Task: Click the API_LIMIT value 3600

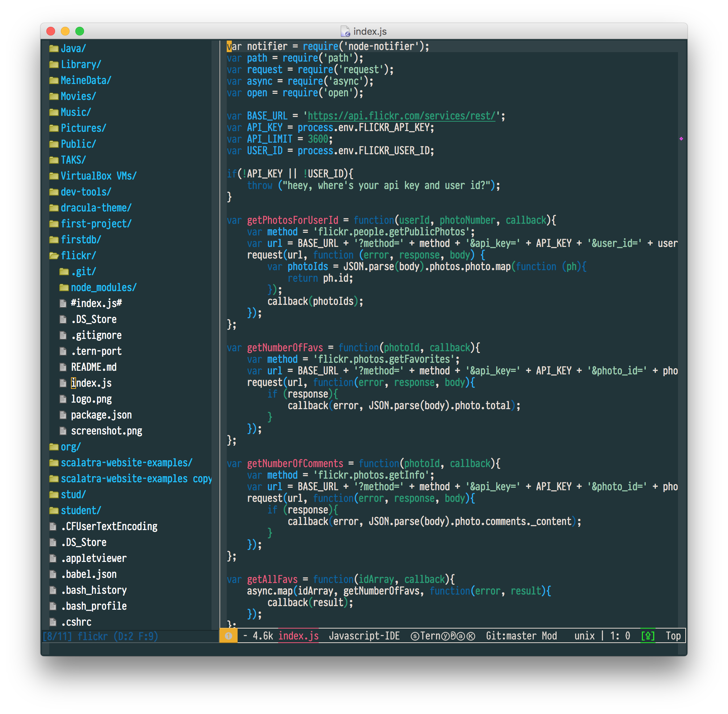Action: point(318,139)
